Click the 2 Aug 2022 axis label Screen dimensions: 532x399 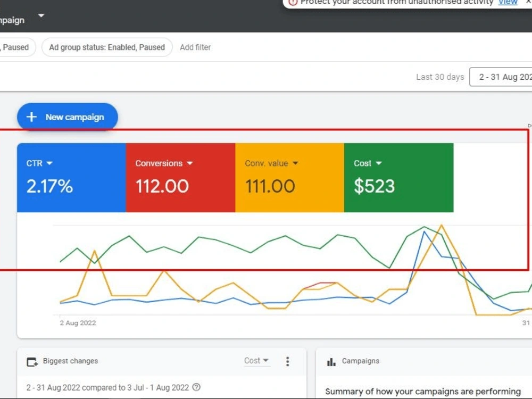(78, 323)
